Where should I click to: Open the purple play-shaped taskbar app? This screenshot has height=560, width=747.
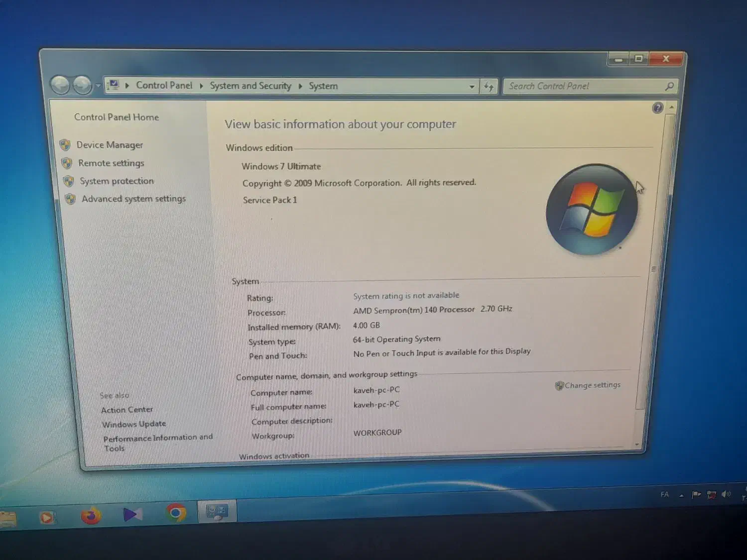click(132, 514)
